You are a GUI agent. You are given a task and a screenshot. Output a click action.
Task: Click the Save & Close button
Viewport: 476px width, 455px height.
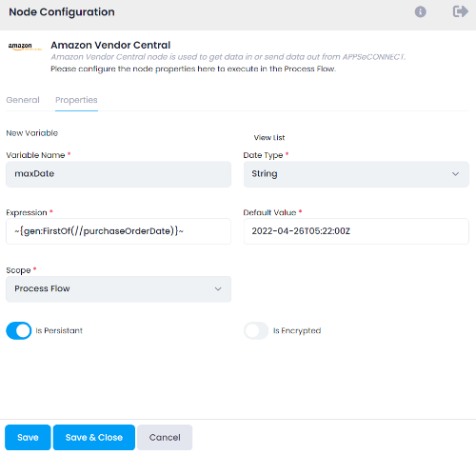coord(94,437)
